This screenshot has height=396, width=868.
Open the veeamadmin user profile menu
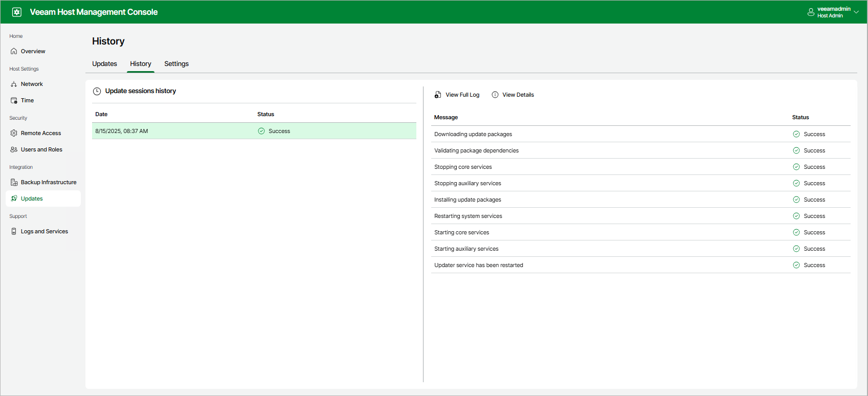pos(833,12)
